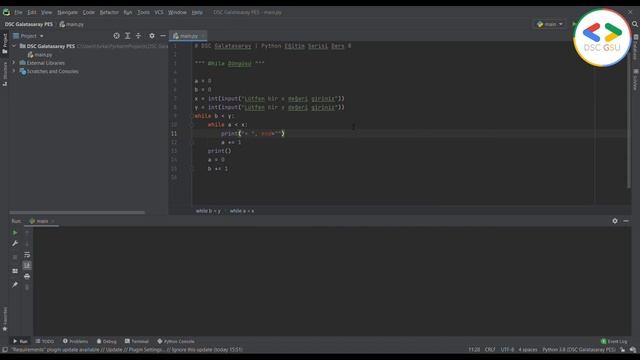Viewport: 640px width, 360px height.
Task: Click the 4 spaces indent setting in status bar
Action: click(528, 350)
